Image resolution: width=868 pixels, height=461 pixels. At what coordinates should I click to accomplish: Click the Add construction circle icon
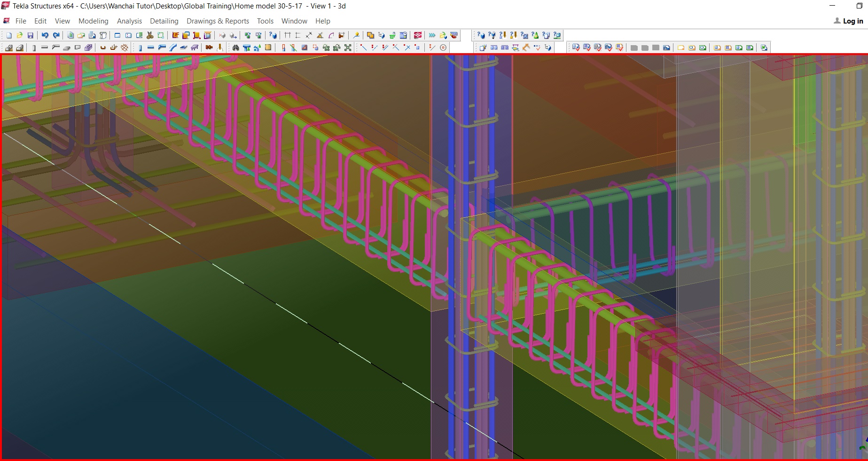443,48
